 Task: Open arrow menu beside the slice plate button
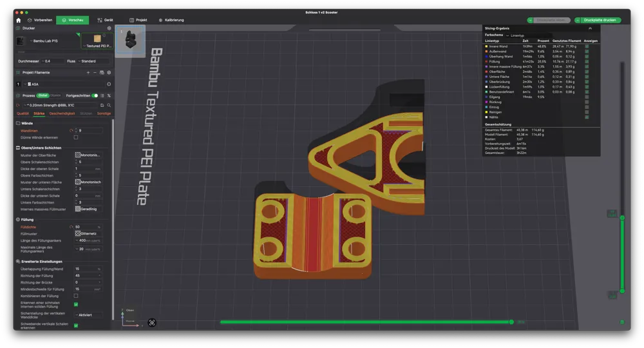pyautogui.click(x=530, y=20)
